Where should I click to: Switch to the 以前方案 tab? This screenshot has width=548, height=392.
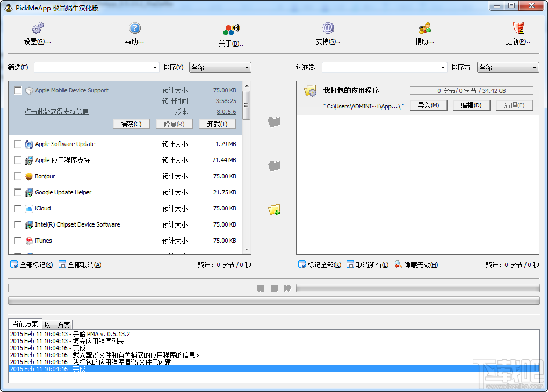pos(57,324)
